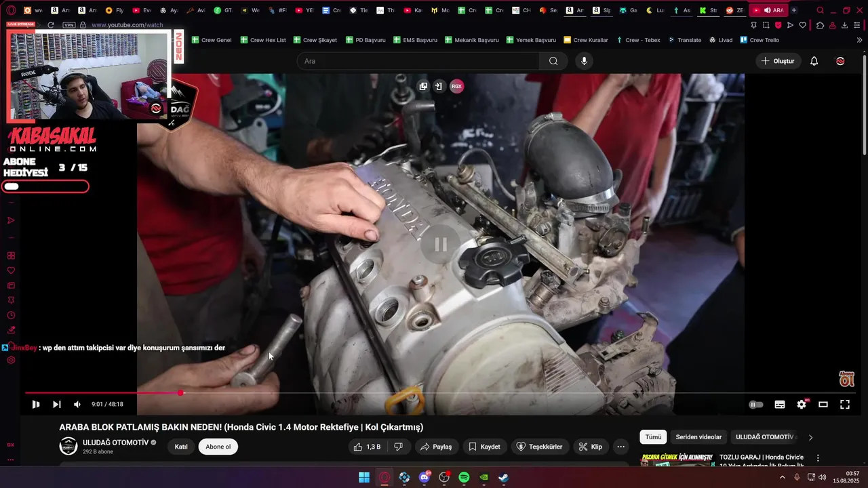868x488 pixels.
Task: Open the browser downloads icon
Action: (844, 25)
